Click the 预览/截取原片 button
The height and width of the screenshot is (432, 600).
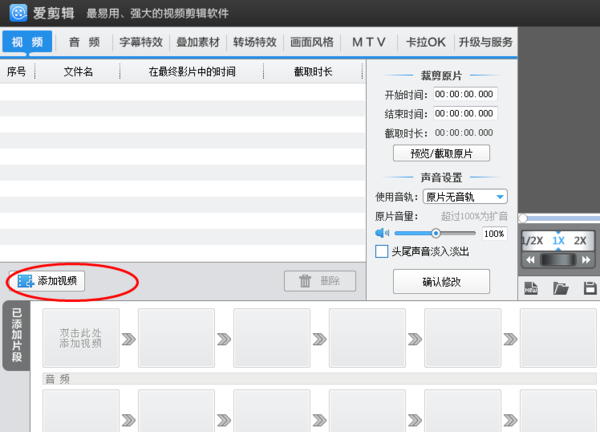click(x=441, y=153)
